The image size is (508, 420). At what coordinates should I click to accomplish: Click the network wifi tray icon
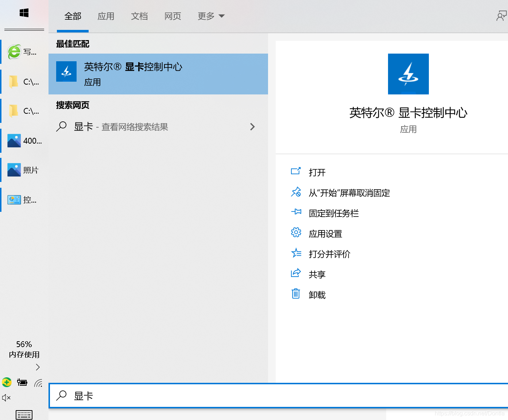coord(38,383)
